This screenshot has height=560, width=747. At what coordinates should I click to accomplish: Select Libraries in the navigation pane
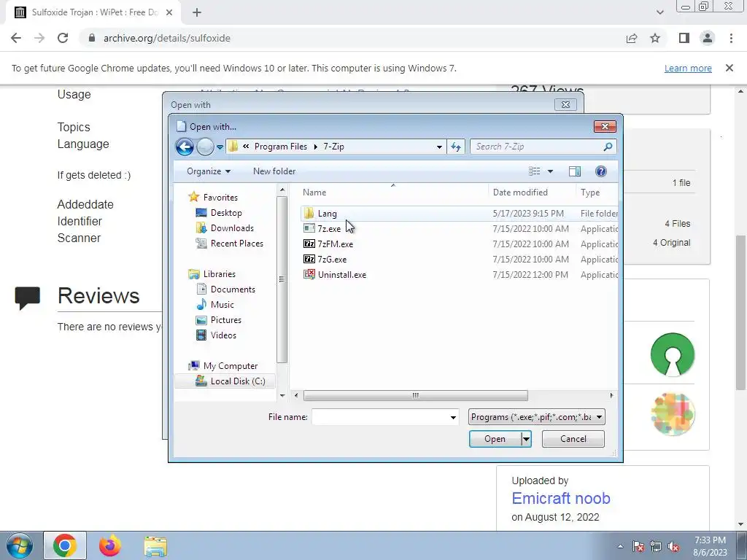click(x=219, y=274)
